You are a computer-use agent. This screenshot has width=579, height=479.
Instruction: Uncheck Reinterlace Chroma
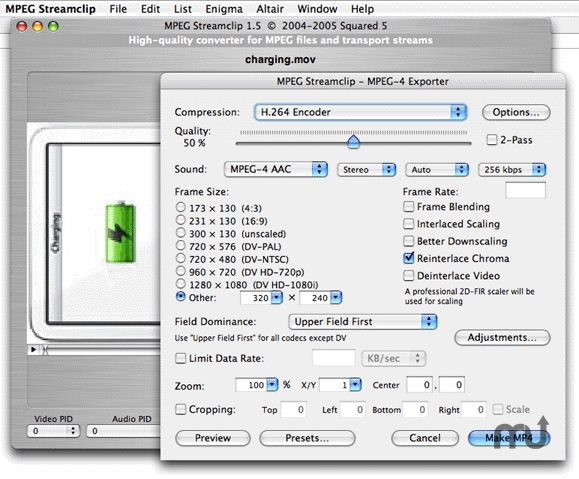(x=408, y=258)
